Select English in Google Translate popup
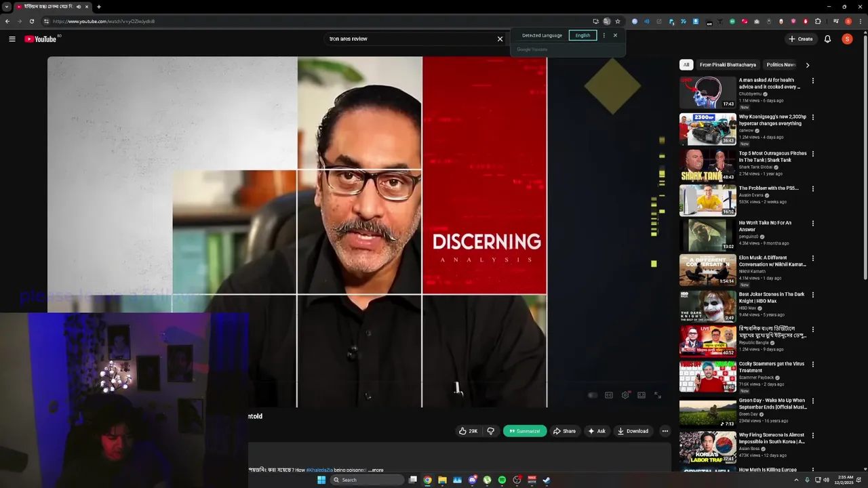The height and width of the screenshot is (488, 868). click(x=583, y=35)
